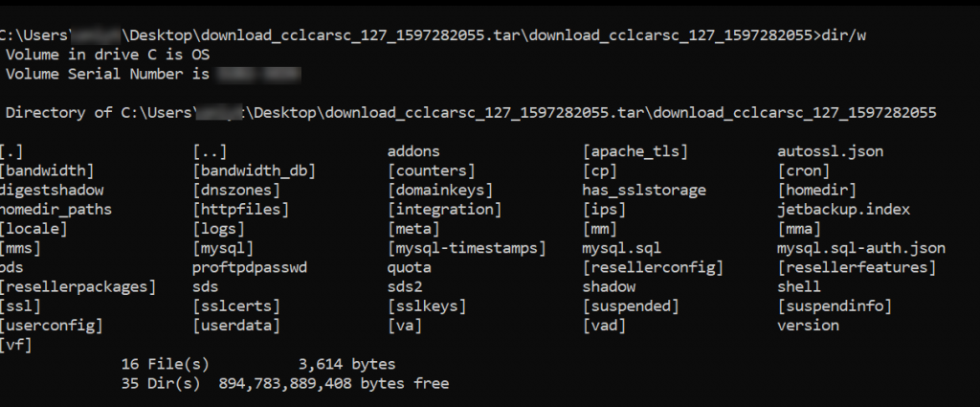Select the [homedir] directory entry
The width and height of the screenshot is (980, 407).
(x=816, y=190)
